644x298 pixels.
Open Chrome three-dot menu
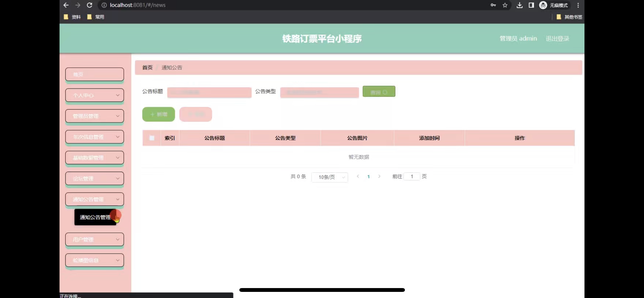click(x=578, y=5)
